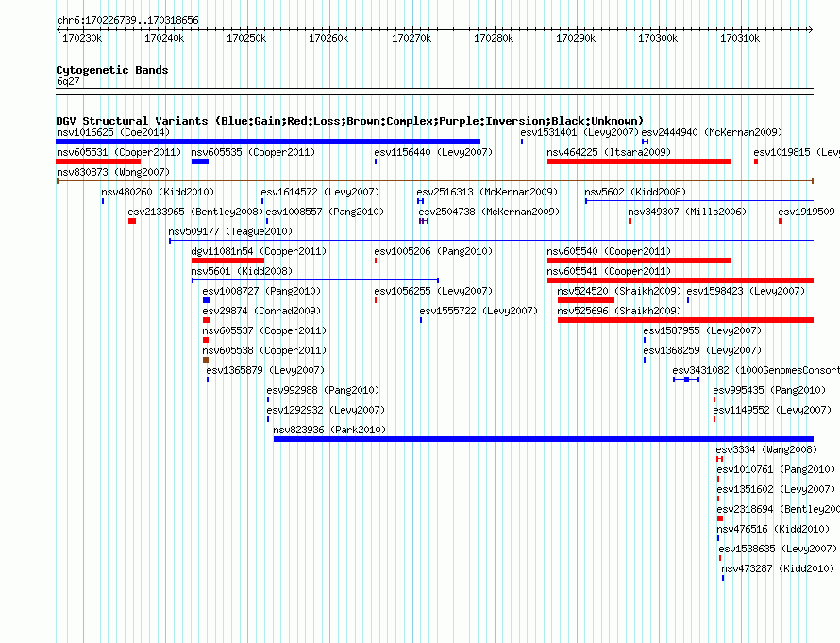Screen dimensions: 840x643
Task: Open the nsv605531 (Cooper2011) label link
Action: [x=119, y=152]
